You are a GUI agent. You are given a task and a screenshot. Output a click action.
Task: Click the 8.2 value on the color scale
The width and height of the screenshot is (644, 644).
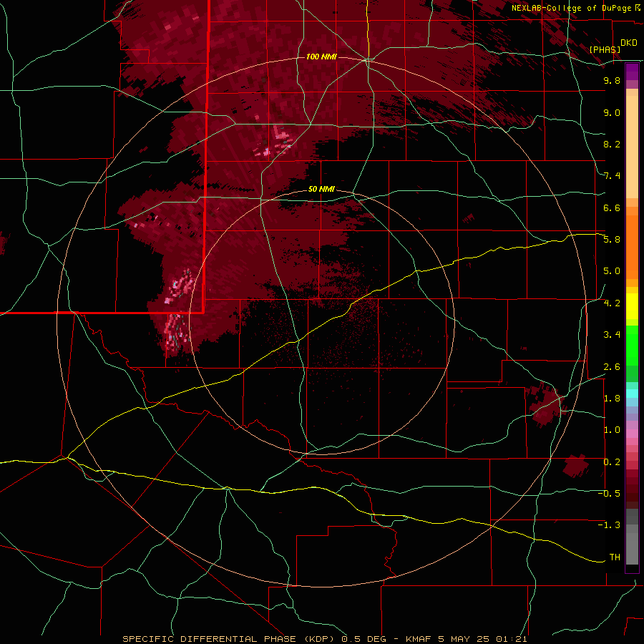(612, 144)
